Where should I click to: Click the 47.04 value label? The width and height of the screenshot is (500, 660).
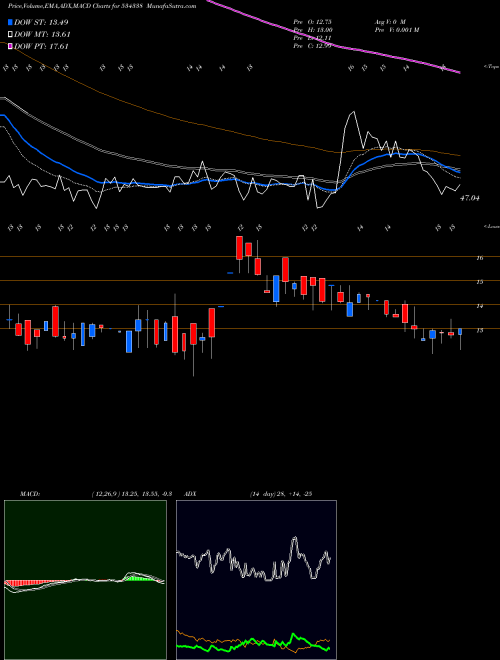[x=470, y=198]
